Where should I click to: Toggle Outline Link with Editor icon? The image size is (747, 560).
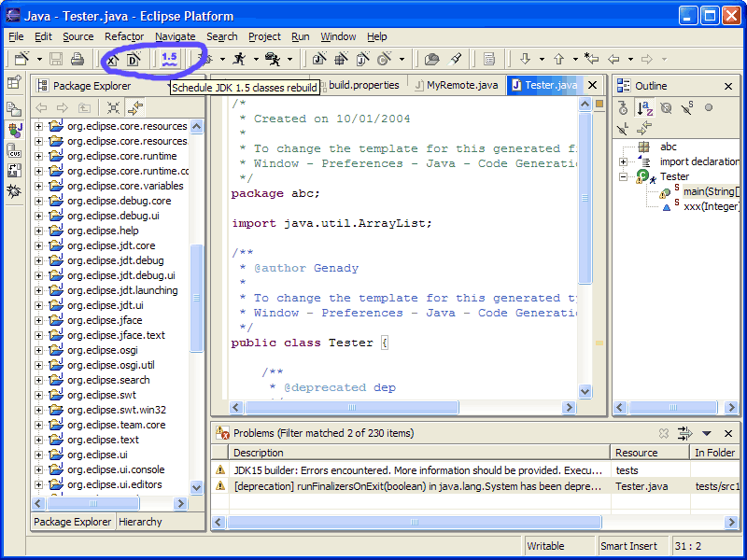tap(644, 128)
